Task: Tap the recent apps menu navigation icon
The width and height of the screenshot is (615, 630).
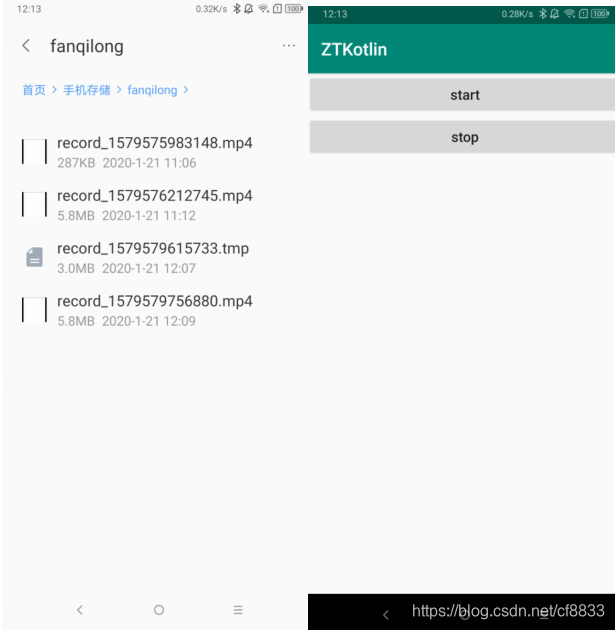Action: pyautogui.click(x=238, y=610)
